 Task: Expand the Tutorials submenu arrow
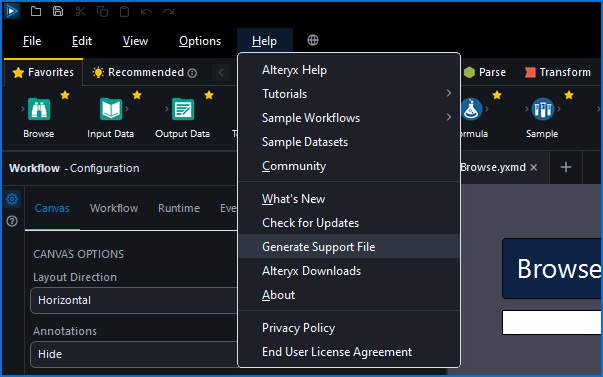pyautogui.click(x=448, y=93)
